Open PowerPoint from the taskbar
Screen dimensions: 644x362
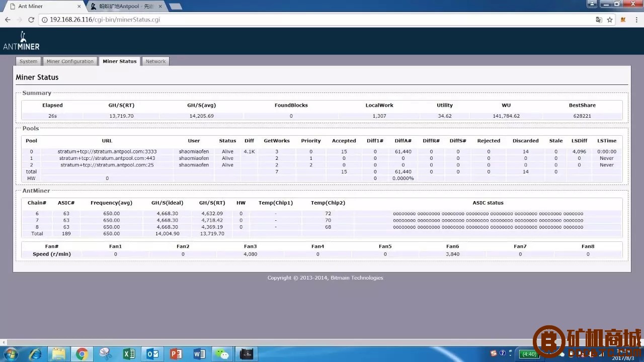click(176, 354)
